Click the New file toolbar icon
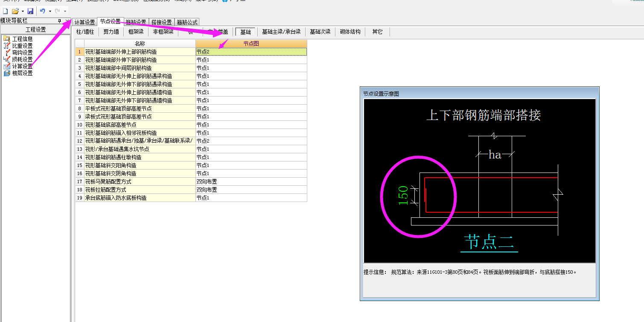The image size is (644, 322). 6,11
